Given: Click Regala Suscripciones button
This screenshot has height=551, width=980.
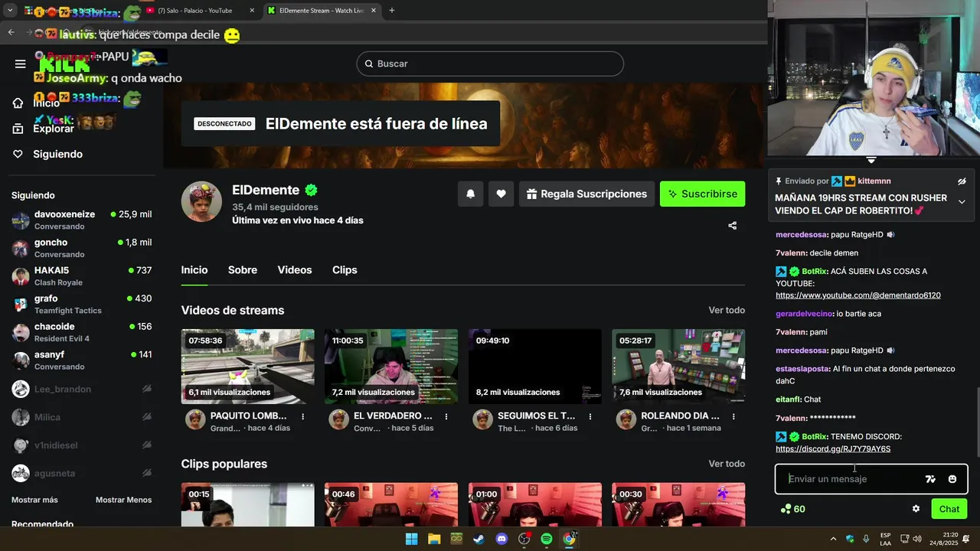Looking at the screenshot, I should (586, 194).
